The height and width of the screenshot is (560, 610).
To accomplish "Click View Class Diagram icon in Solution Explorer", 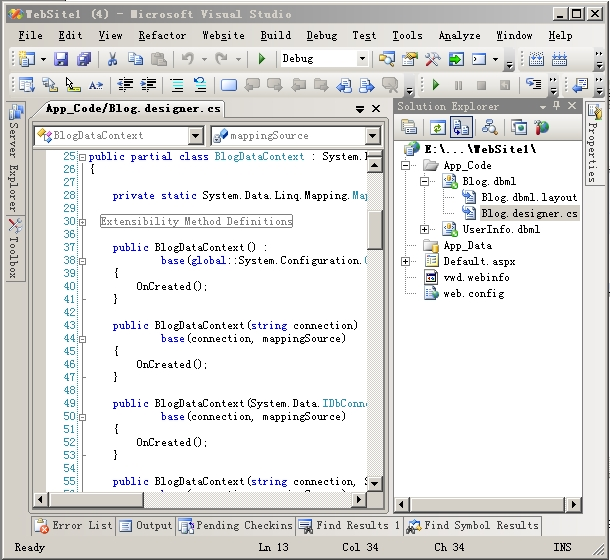I will pos(490,127).
